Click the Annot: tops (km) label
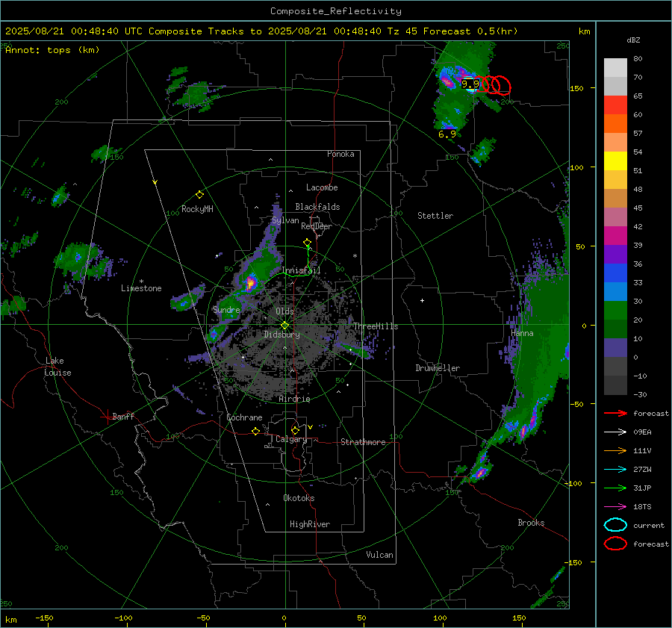This screenshot has width=672, height=628. 52,50
